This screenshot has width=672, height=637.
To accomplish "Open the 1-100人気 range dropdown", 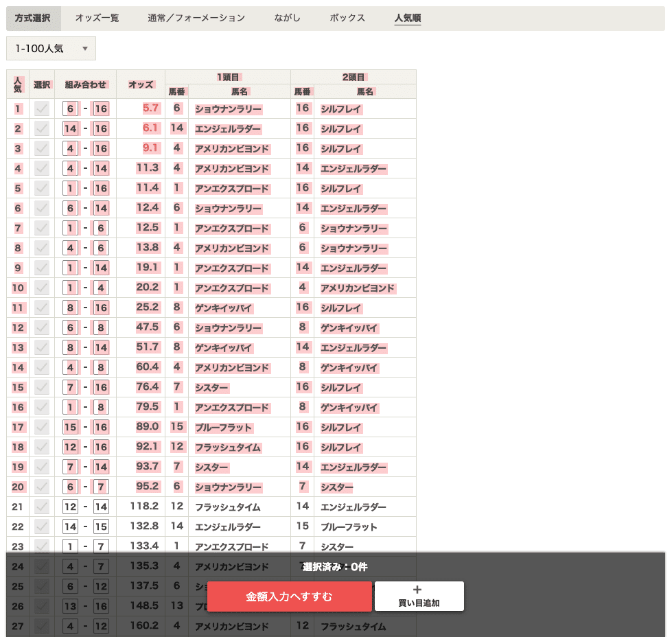I will click(x=51, y=49).
